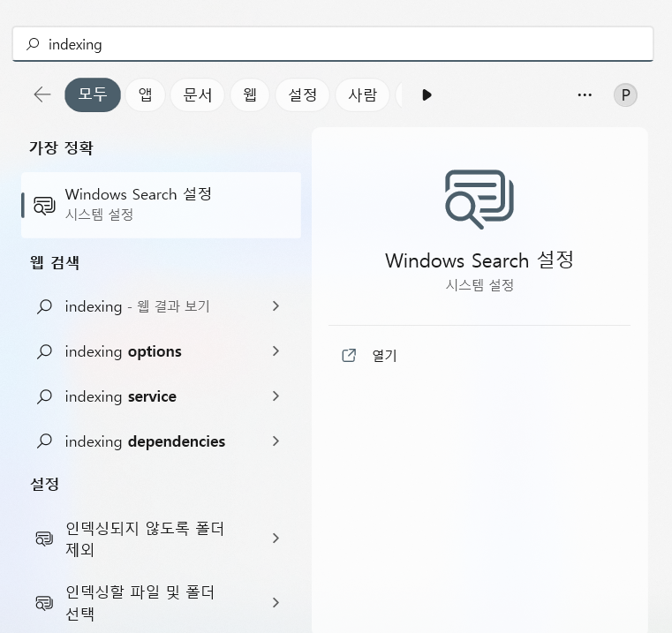The image size is (672, 633).
Task: Select the indexing options web suggestion
Action: pos(161,351)
